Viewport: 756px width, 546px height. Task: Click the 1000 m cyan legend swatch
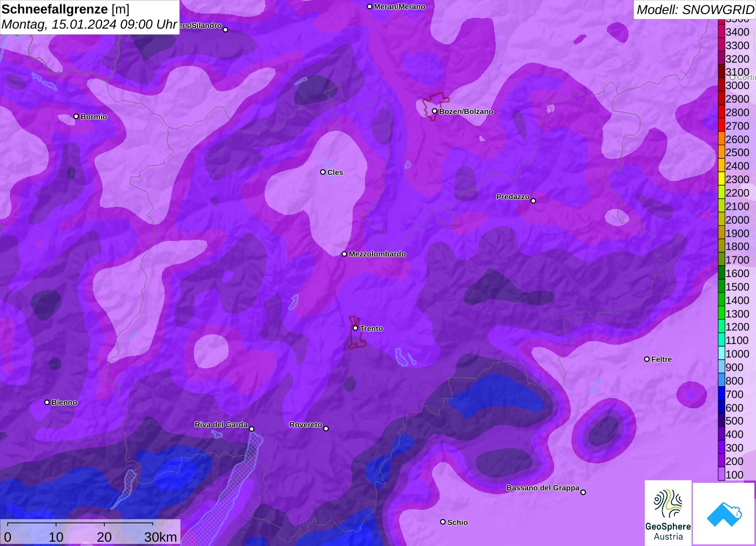(x=721, y=354)
